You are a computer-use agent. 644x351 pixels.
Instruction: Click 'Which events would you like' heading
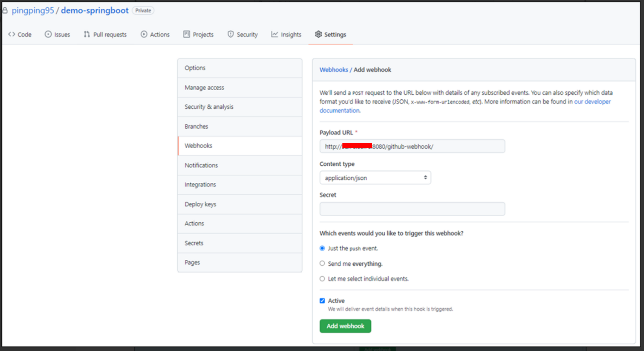(391, 233)
